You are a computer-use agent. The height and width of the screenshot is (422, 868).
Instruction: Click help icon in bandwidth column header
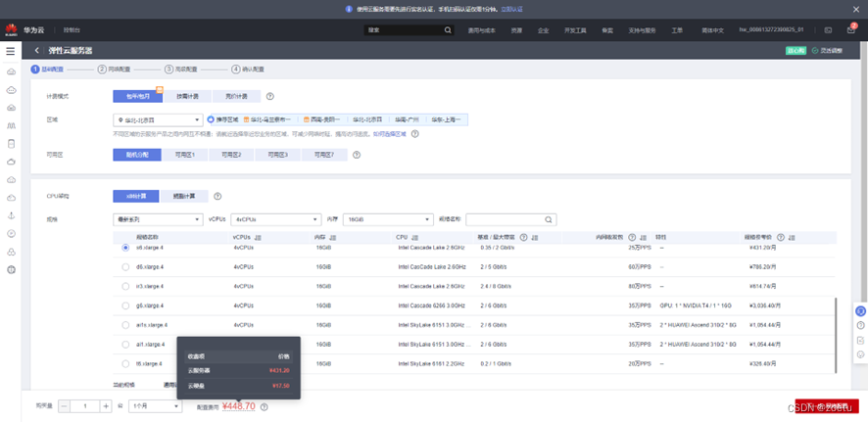click(523, 237)
